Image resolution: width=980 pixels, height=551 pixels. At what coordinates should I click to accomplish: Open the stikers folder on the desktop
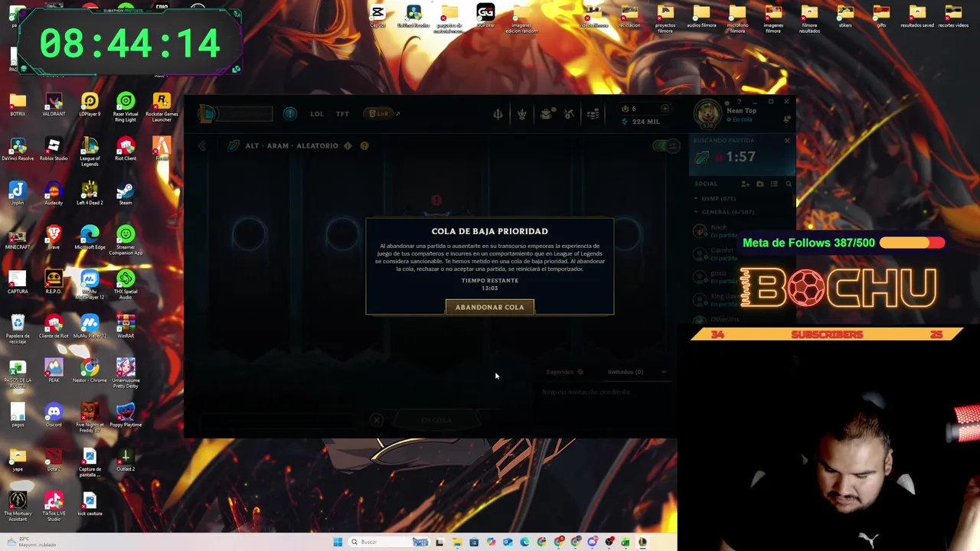tap(845, 17)
